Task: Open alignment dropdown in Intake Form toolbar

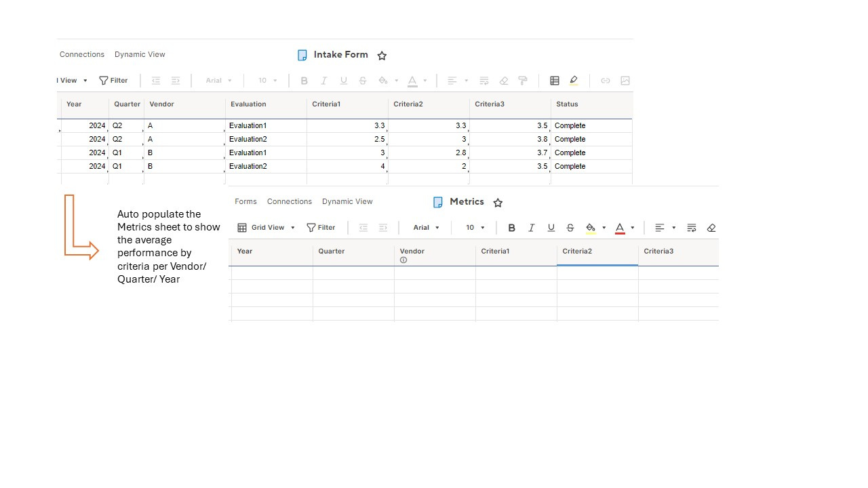Action: pos(458,81)
